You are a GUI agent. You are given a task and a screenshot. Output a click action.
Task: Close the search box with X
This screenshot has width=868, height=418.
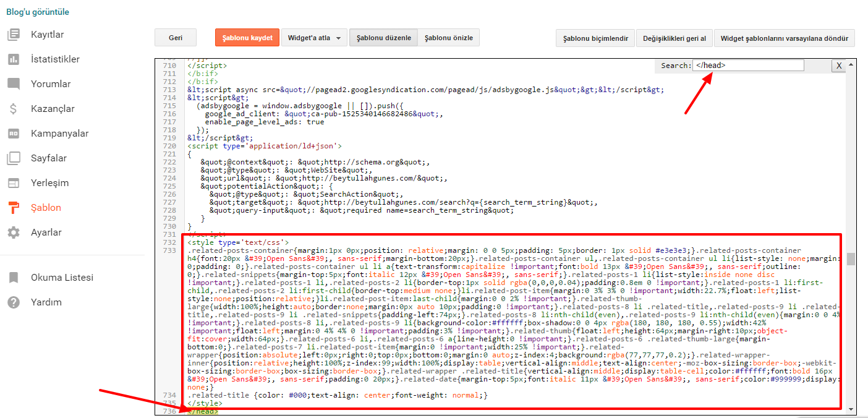(838, 66)
